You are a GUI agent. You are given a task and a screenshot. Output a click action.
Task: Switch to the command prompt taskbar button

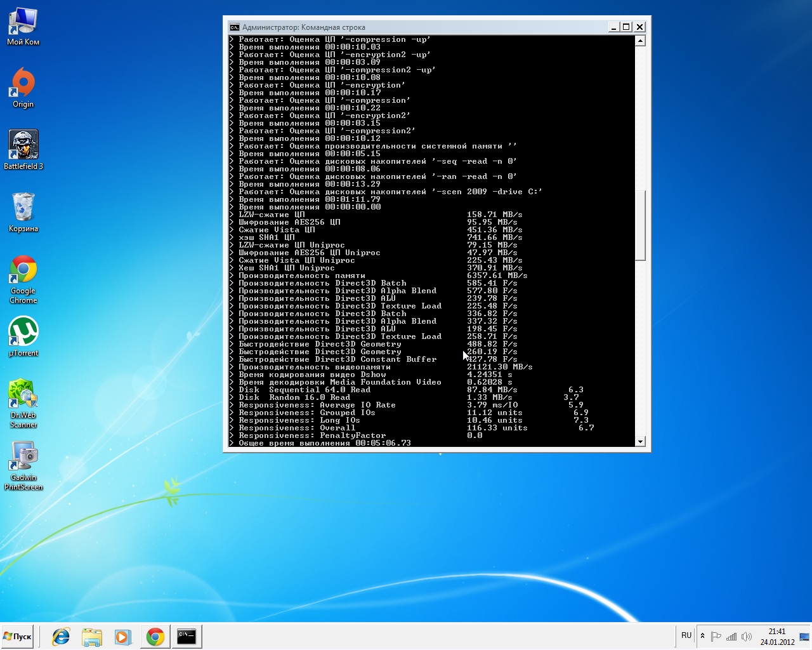click(187, 637)
